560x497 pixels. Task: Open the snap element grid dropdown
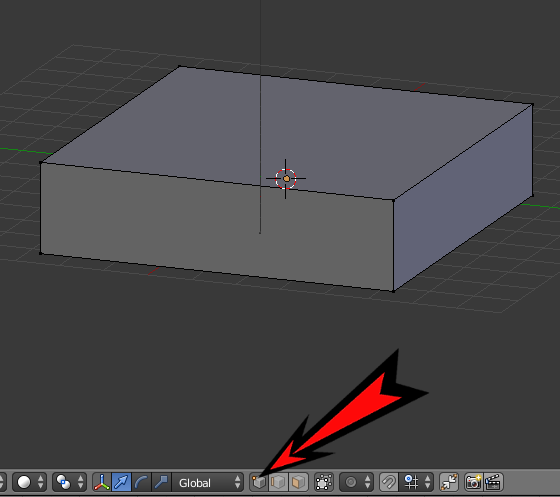416,482
